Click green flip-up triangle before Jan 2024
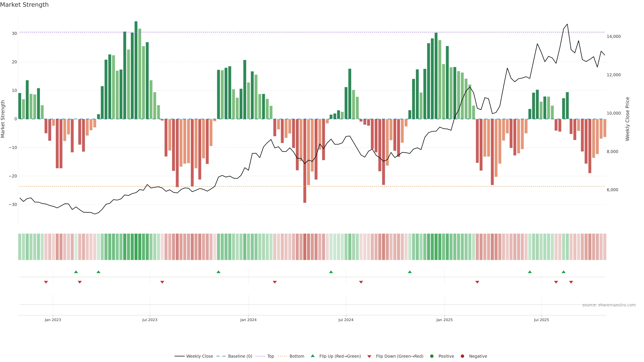This screenshot has width=644, height=362. 219,272
